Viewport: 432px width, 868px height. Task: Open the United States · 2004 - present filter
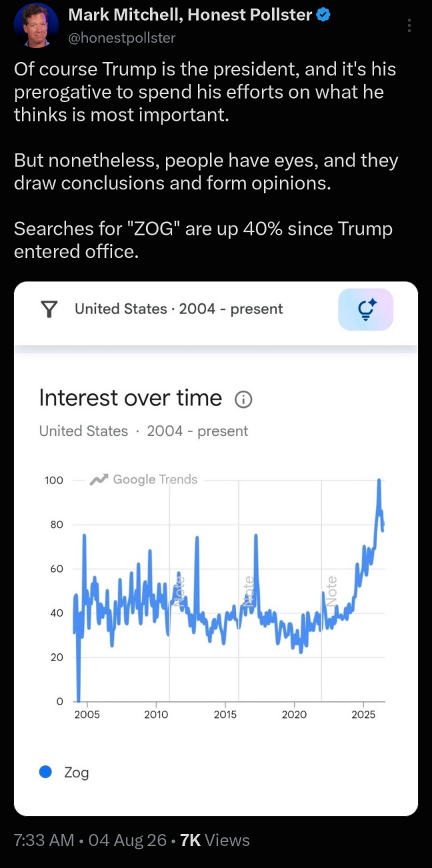pos(179,309)
